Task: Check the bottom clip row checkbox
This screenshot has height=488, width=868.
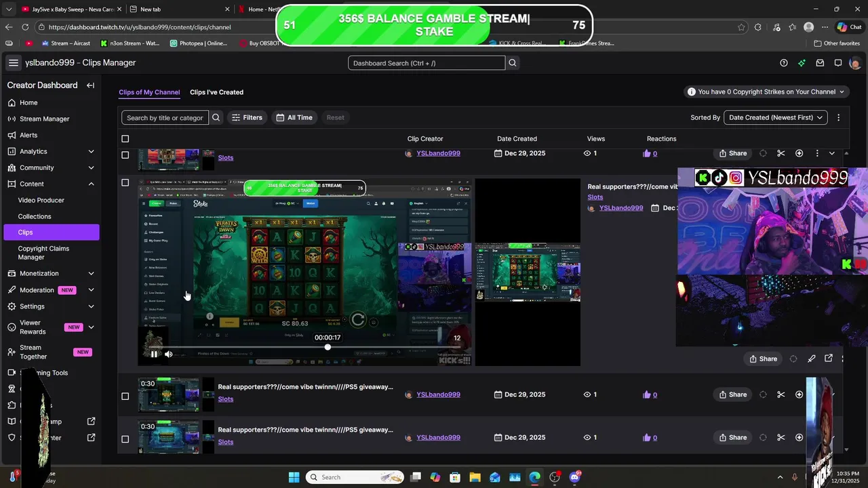Action: click(x=125, y=439)
